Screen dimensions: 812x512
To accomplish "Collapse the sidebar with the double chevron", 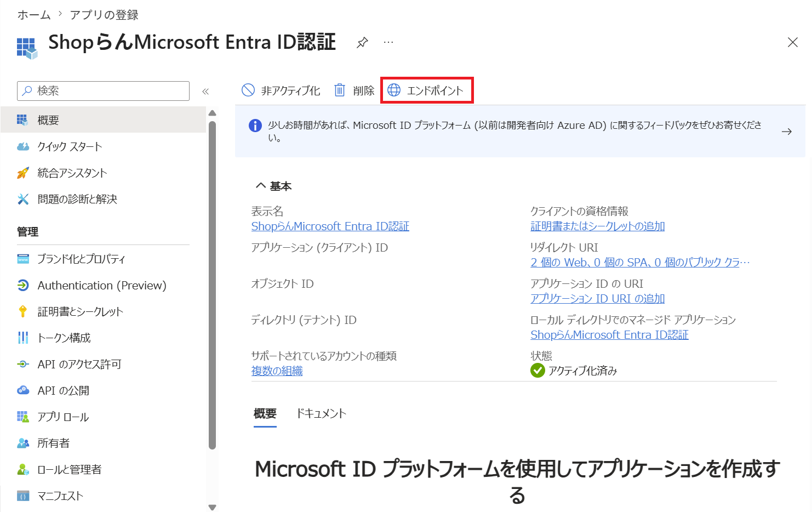I will (205, 92).
